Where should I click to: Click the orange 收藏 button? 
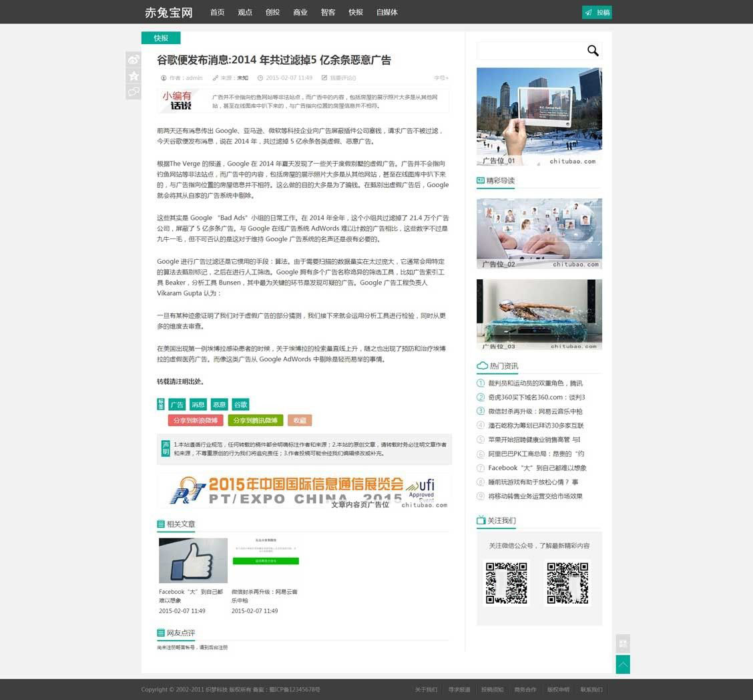tap(300, 420)
